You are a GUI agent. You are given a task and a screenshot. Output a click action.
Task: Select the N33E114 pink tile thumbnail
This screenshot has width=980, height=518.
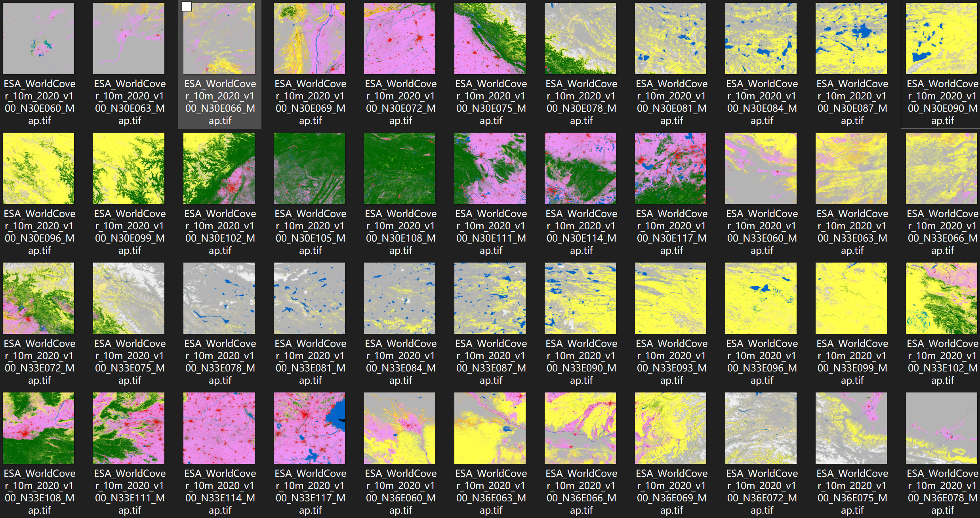tap(219, 428)
